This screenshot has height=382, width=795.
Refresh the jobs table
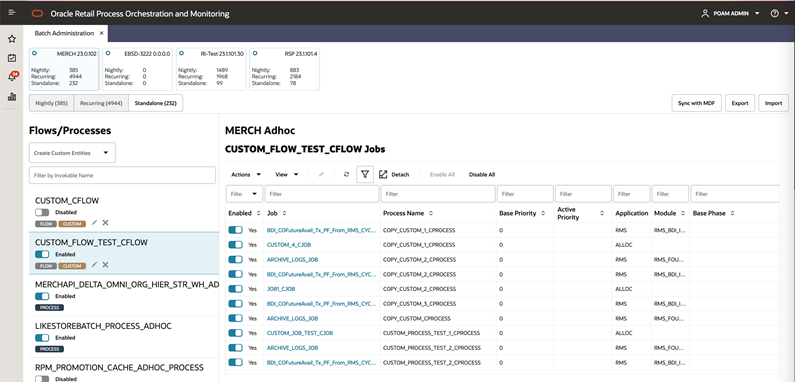(346, 175)
